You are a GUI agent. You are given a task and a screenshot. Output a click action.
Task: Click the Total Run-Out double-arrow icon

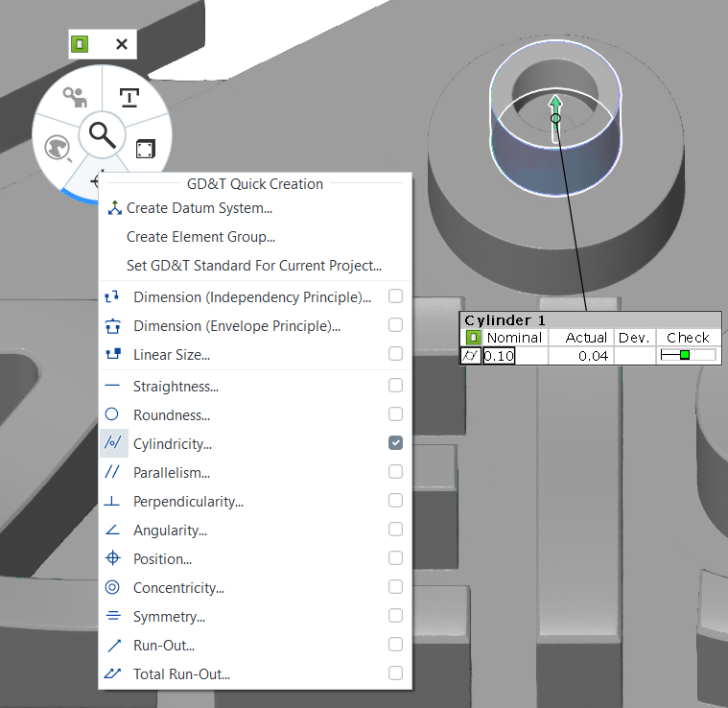112,673
